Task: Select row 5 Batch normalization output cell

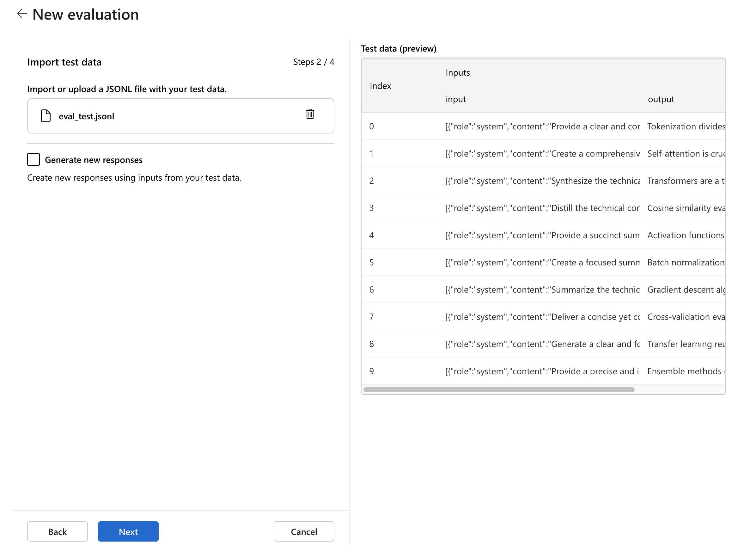Action: [x=686, y=262]
